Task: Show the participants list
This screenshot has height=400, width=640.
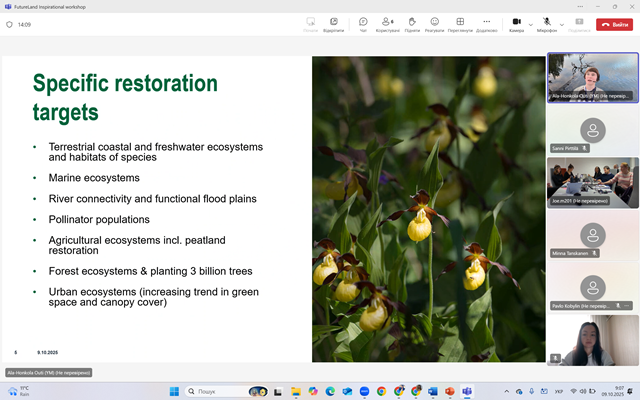Action: click(x=387, y=24)
